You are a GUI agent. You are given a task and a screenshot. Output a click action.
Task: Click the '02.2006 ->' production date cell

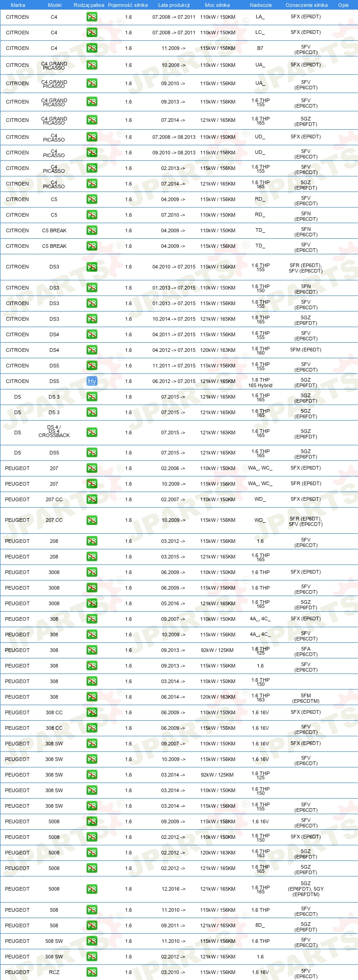point(173,468)
